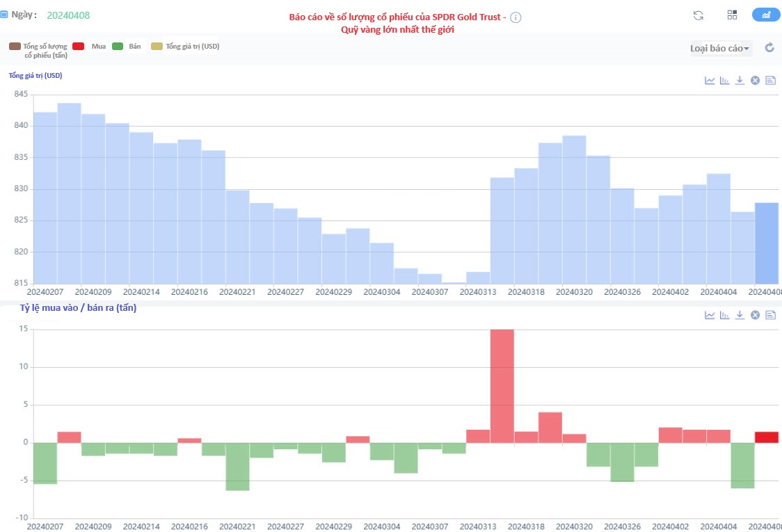Open the Loại báo cáo dropdown
This screenshot has height=532, width=782.
tap(719, 49)
